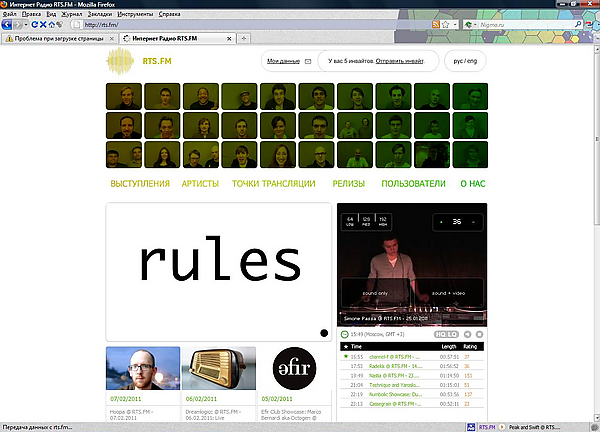Select the 64 LOW bitrate option
This screenshot has width=600, height=432.
click(350, 220)
